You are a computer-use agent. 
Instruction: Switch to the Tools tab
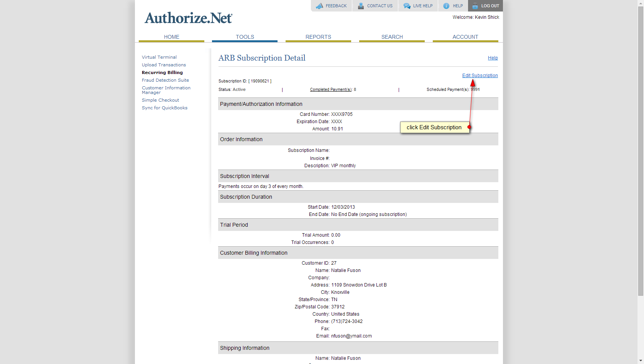point(245,37)
